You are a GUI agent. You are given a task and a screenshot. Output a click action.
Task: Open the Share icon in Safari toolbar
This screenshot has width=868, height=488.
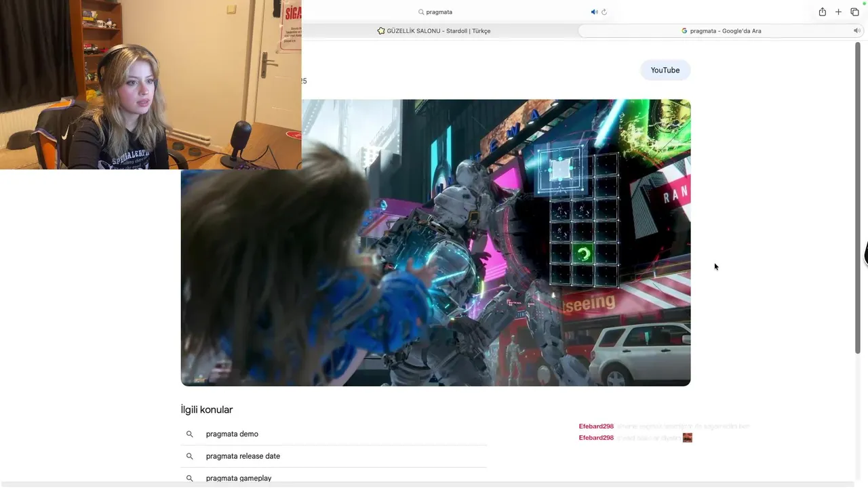coord(822,12)
